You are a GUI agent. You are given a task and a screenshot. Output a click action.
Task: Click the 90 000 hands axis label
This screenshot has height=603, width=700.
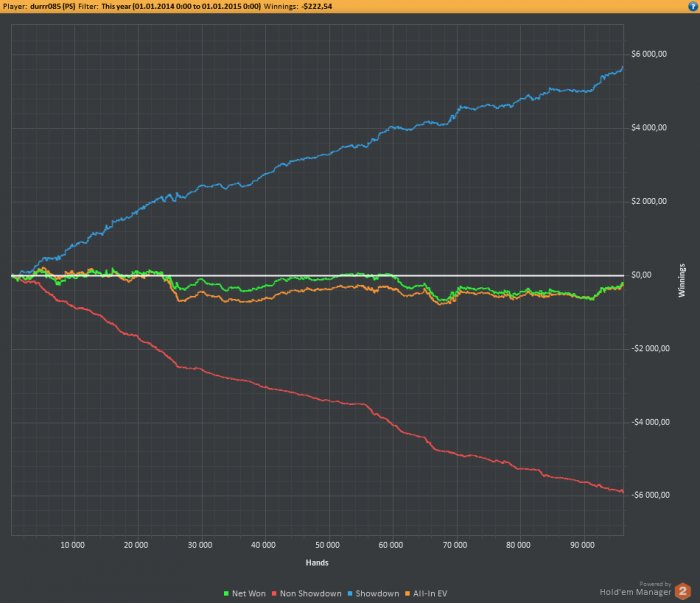582,545
